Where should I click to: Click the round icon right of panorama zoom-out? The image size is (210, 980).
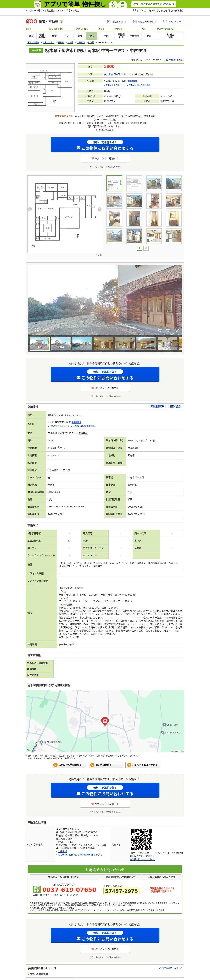click(176, 329)
